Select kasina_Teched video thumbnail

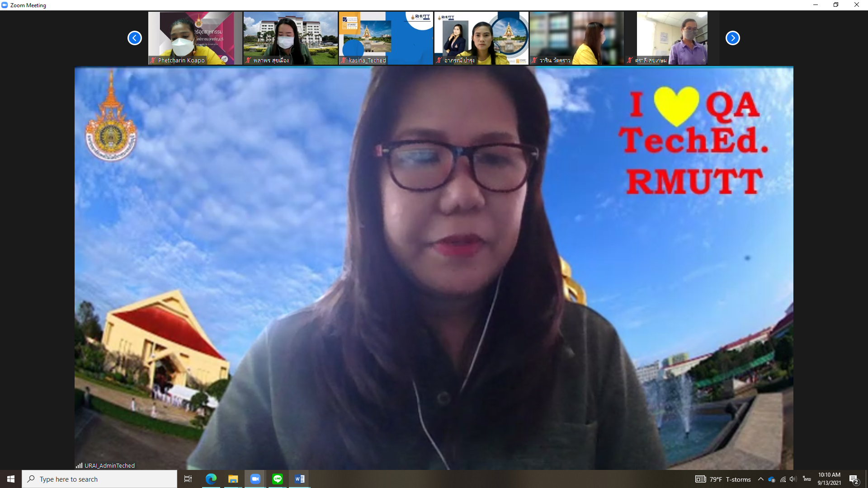tap(386, 38)
